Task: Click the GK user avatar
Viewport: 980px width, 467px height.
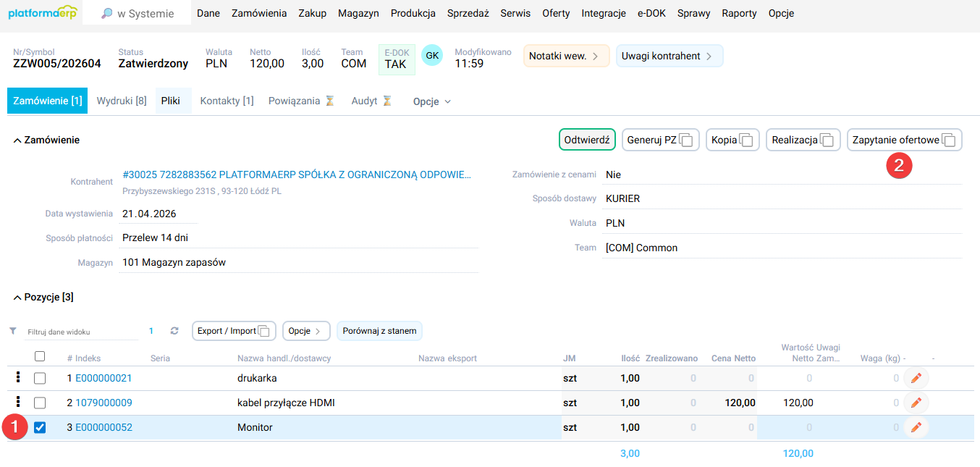Action: [x=431, y=55]
